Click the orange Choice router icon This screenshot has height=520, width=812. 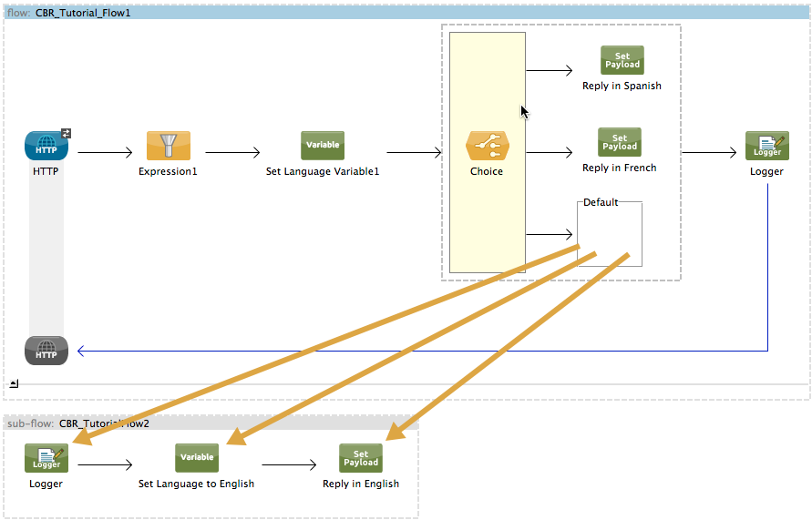(487, 146)
